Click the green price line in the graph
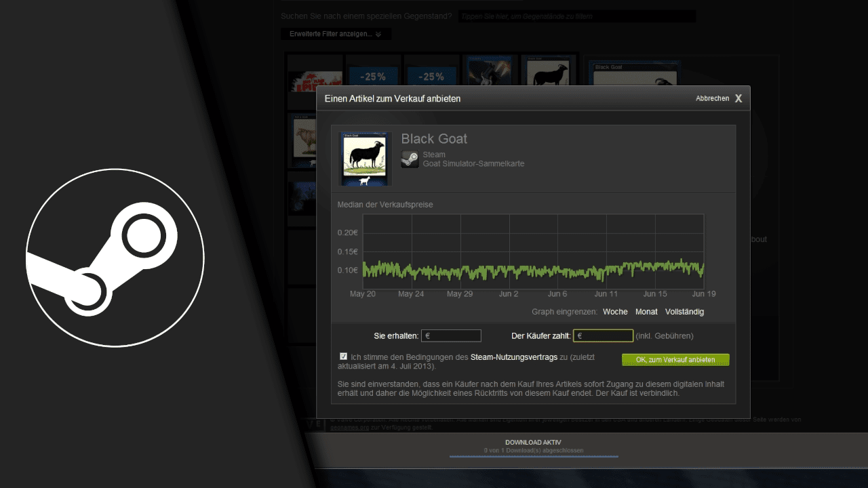Image resolution: width=868 pixels, height=488 pixels. (533, 270)
